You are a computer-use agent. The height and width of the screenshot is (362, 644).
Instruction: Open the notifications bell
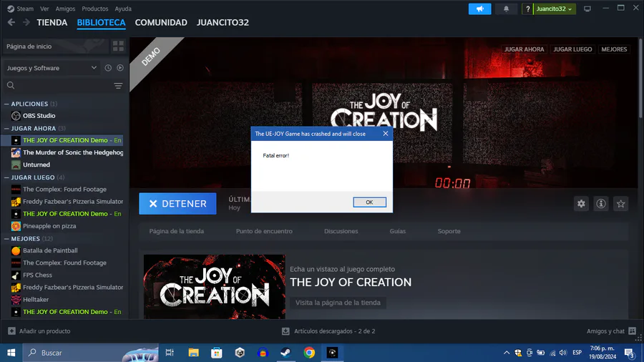(x=506, y=9)
